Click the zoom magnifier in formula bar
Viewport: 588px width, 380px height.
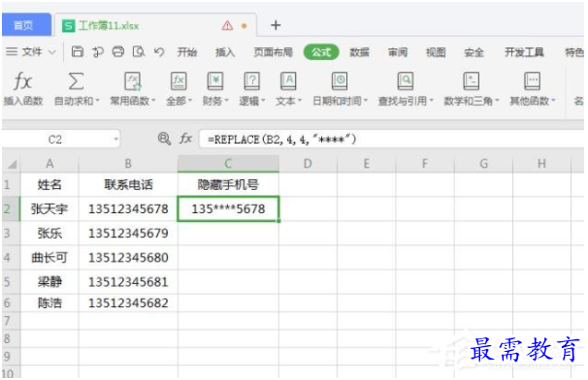(x=164, y=139)
